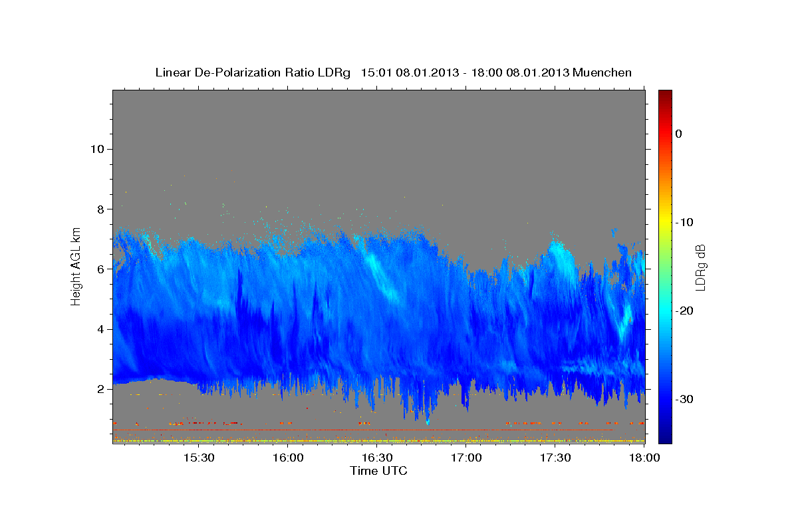Screen dimensions: 798x532
Task: Click the 17:30 time tick label
Action: [x=555, y=458]
